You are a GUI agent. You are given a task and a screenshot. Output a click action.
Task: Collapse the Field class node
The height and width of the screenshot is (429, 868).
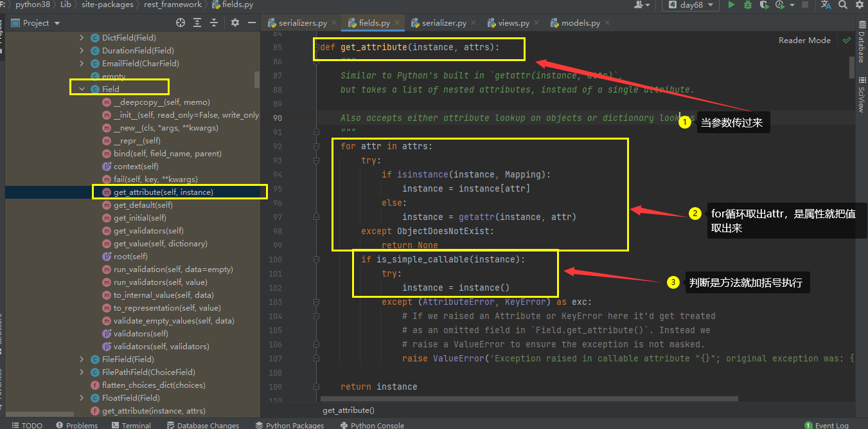click(x=82, y=89)
